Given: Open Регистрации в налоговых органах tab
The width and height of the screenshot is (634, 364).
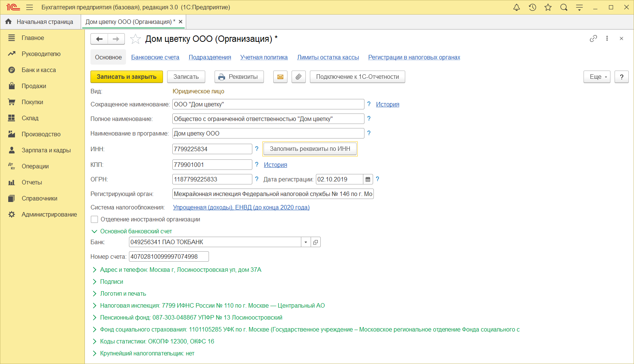Looking at the screenshot, I should point(414,57).
